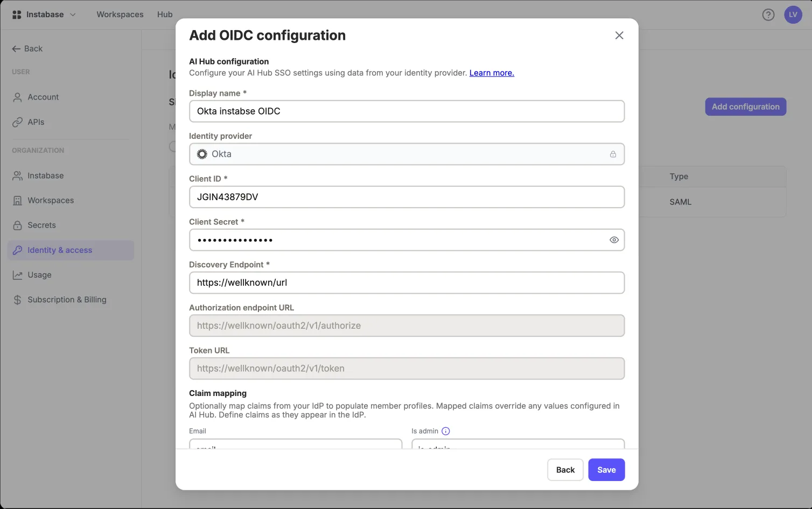Show the Client Secret with eye icon
The image size is (812, 509).
(x=614, y=240)
